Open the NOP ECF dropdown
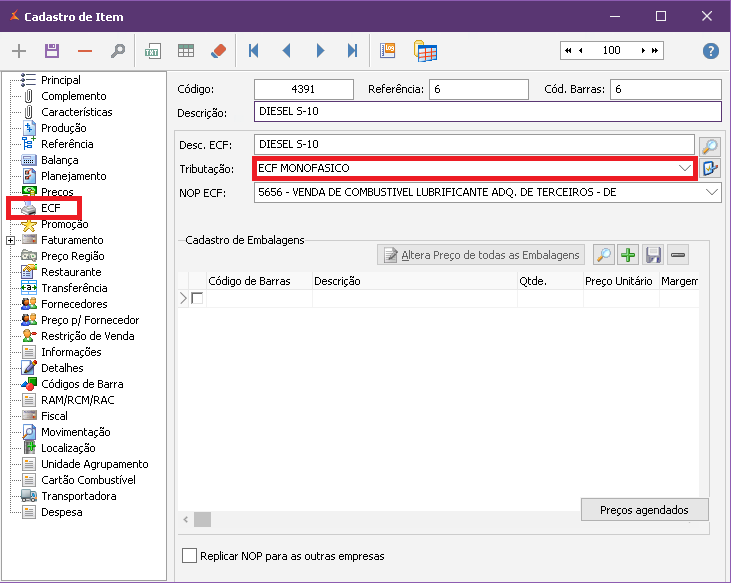This screenshot has width=731, height=583. [x=711, y=191]
